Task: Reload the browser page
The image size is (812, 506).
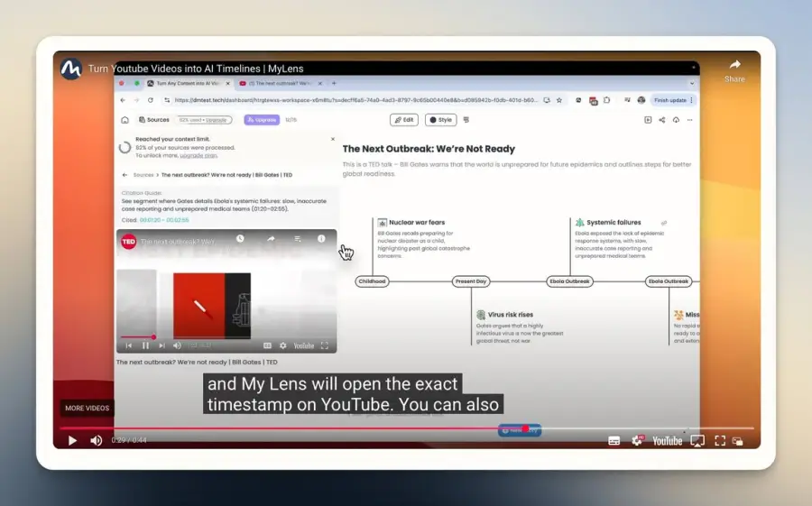Action: pyautogui.click(x=150, y=100)
